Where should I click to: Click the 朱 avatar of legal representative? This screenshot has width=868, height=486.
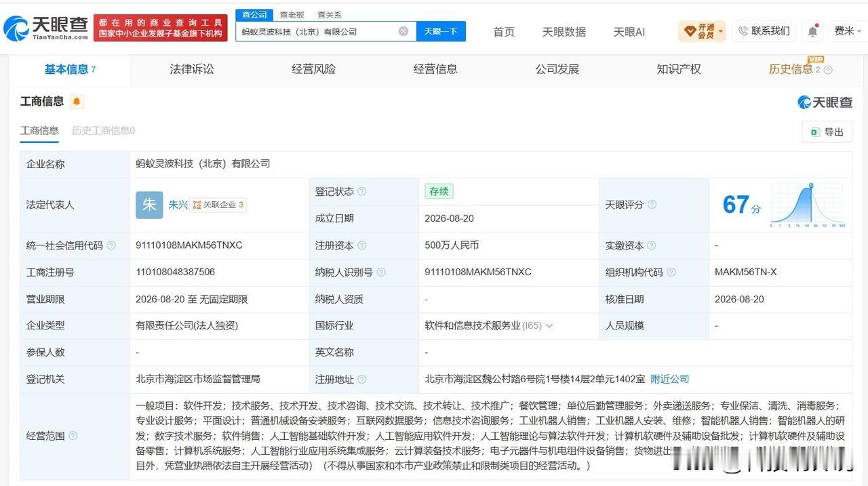pyautogui.click(x=149, y=205)
